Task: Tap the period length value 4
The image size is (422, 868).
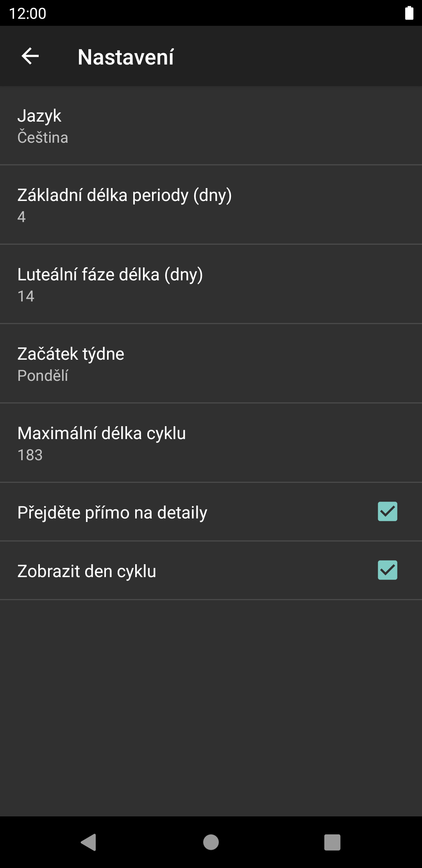Action: [x=21, y=217]
